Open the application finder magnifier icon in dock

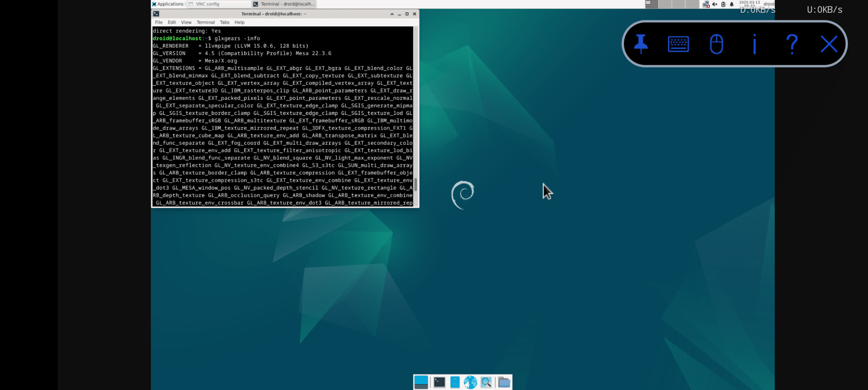[486, 382]
